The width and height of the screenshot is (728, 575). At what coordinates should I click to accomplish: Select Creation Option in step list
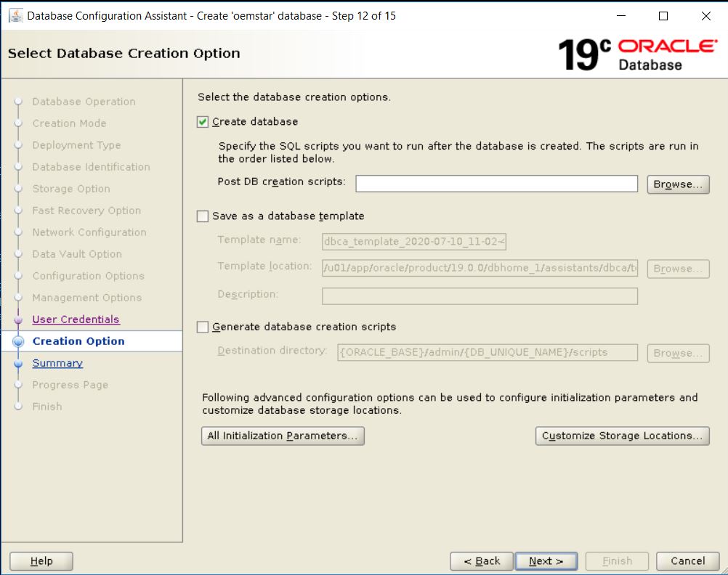[x=78, y=341]
